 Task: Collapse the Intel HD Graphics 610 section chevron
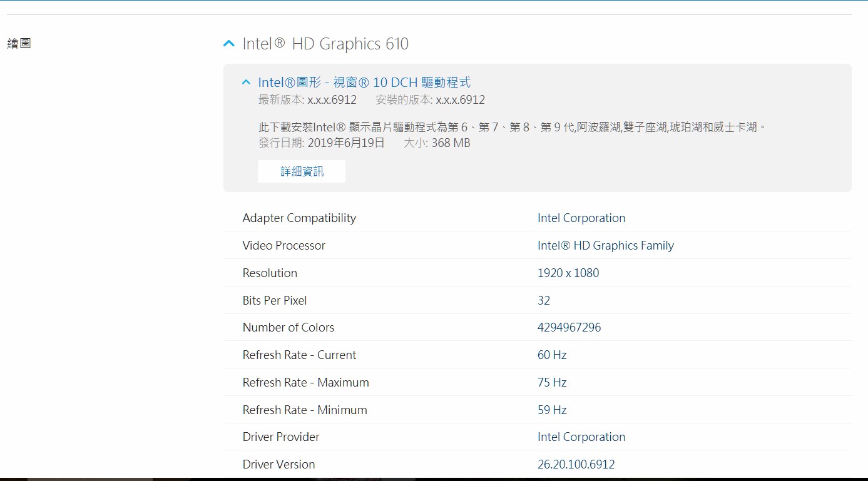[x=229, y=44]
